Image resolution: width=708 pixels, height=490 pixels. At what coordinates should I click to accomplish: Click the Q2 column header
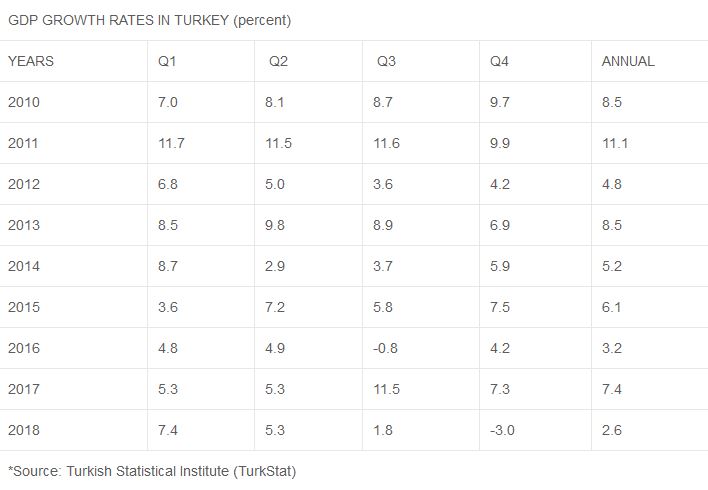tap(278, 61)
